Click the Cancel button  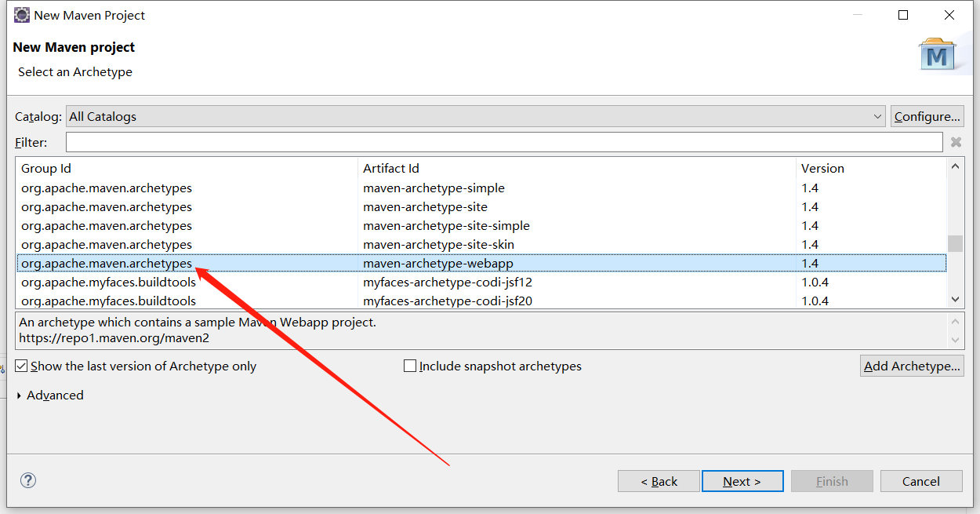[921, 481]
